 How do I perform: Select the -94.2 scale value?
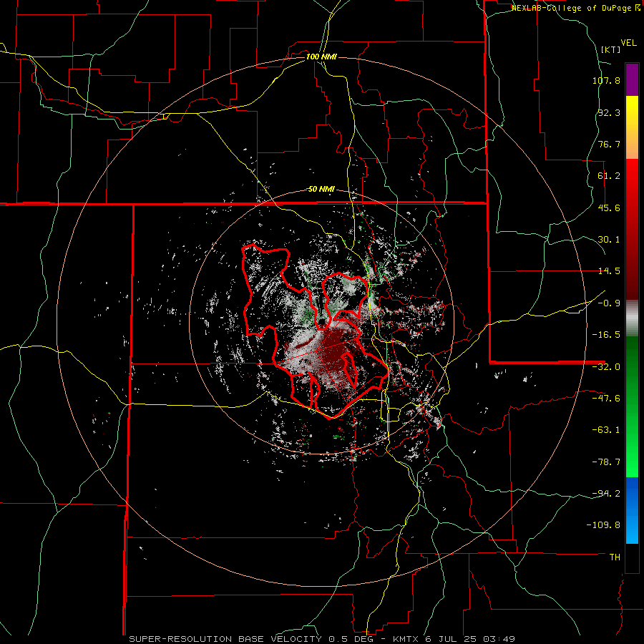[x=606, y=493]
